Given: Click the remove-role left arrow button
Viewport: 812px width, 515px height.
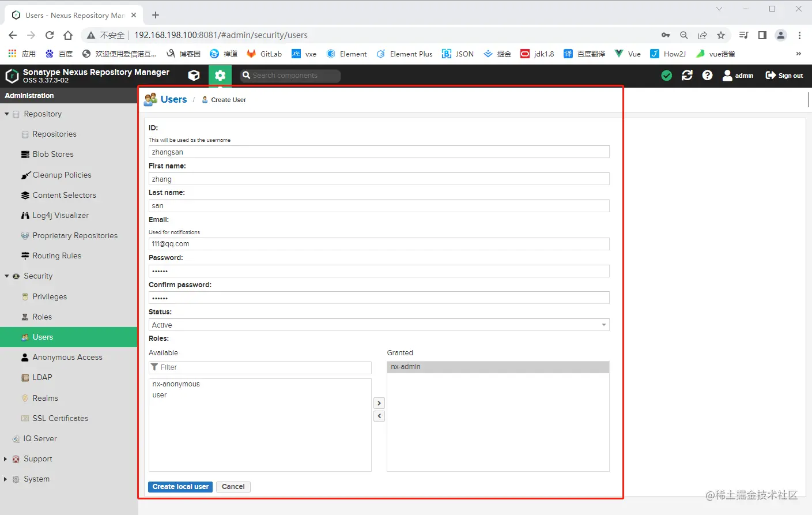Looking at the screenshot, I should (x=379, y=416).
